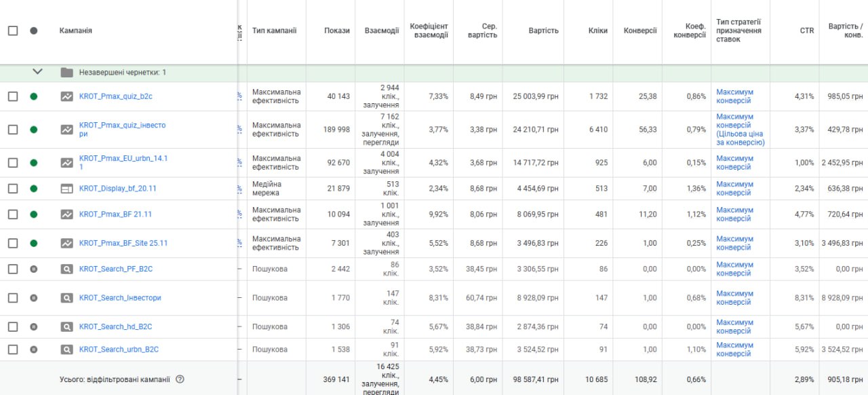The height and width of the screenshot is (395, 868).
Task: Click Performance Max icon for KROT_Pmax_quiz_b2c
Action: point(66,96)
